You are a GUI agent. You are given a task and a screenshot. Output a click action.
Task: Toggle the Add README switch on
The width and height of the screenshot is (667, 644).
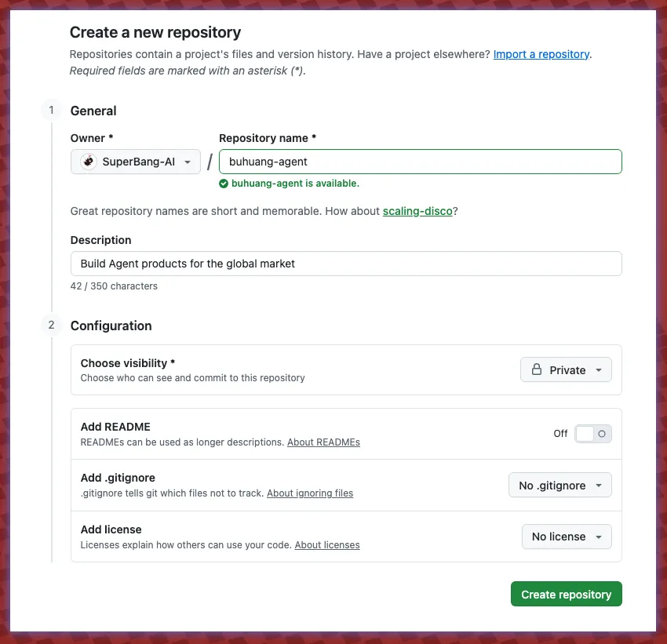(592, 434)
